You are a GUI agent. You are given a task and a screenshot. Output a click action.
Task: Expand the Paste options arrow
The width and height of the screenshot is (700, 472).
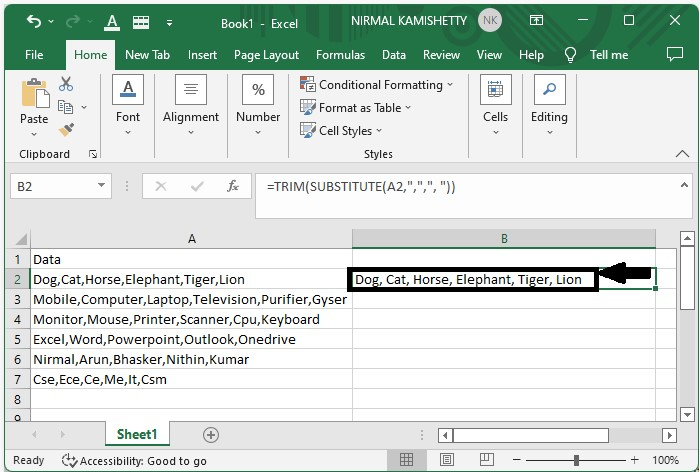(x=34, y=134)
